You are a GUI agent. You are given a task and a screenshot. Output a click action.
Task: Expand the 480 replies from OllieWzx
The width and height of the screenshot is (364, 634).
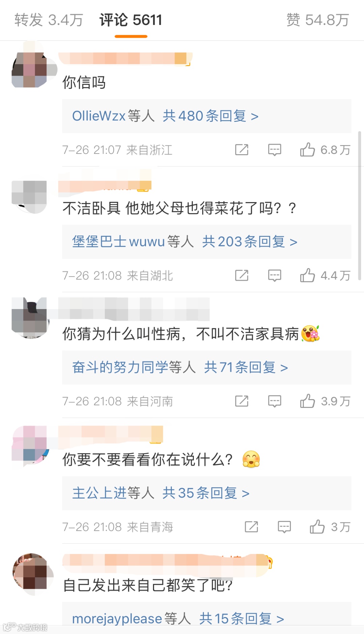click(207, 116)
